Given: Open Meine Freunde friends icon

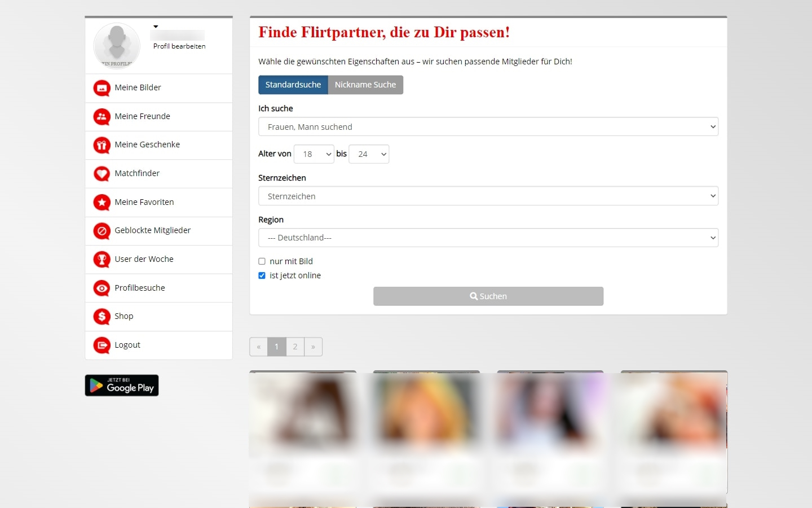Looking at the screenshot, I should coord(101,117).
